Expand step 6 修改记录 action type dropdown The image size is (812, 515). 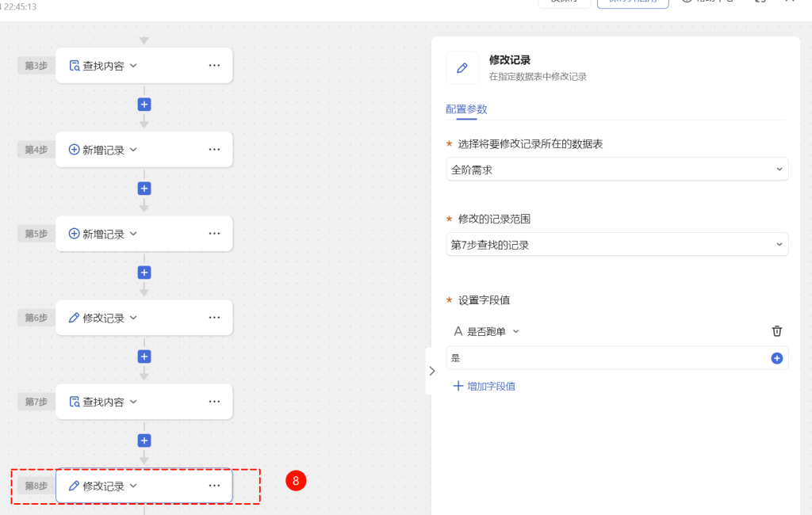coord(133,317)
